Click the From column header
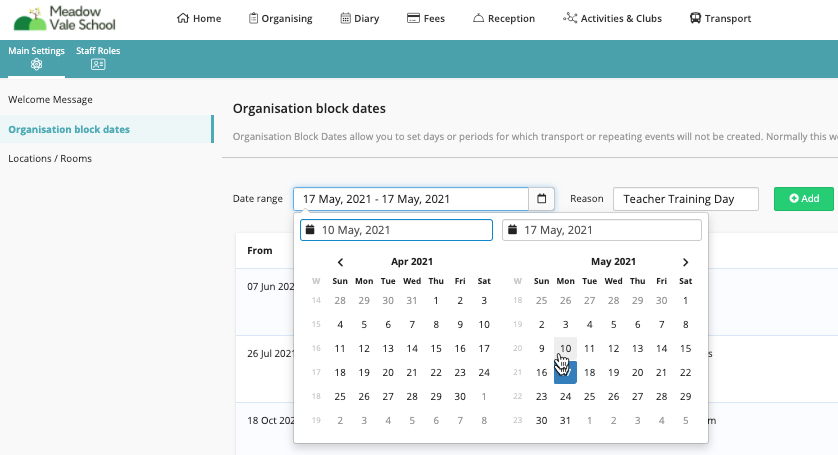 (x=260, y=251)
